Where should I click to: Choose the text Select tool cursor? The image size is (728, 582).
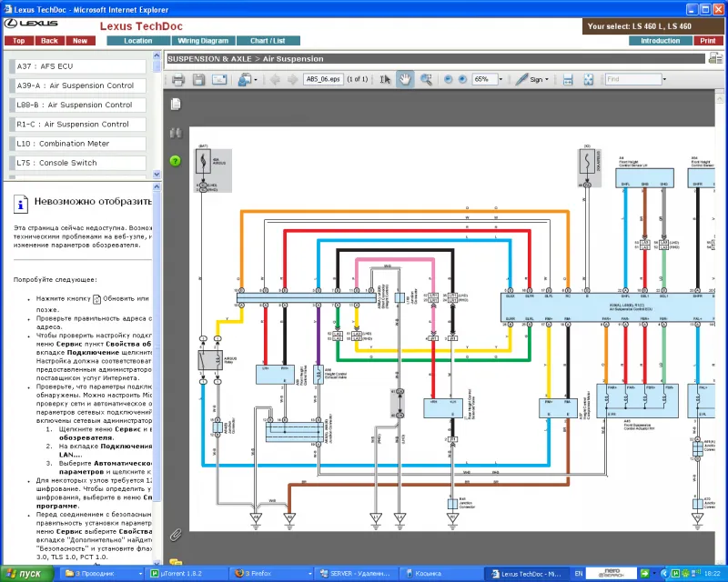click(385, 80)
